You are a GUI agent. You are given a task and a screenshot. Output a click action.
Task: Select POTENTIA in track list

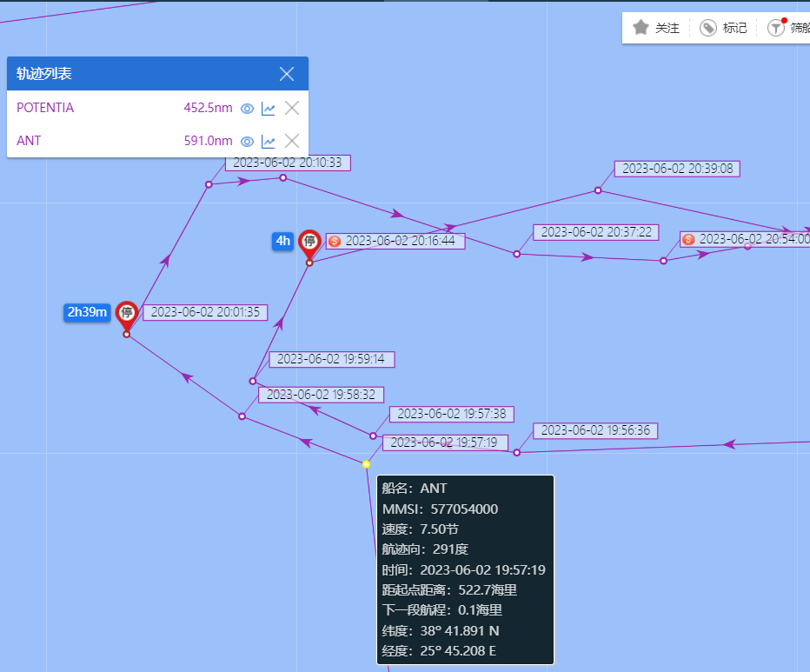[45, 108]
